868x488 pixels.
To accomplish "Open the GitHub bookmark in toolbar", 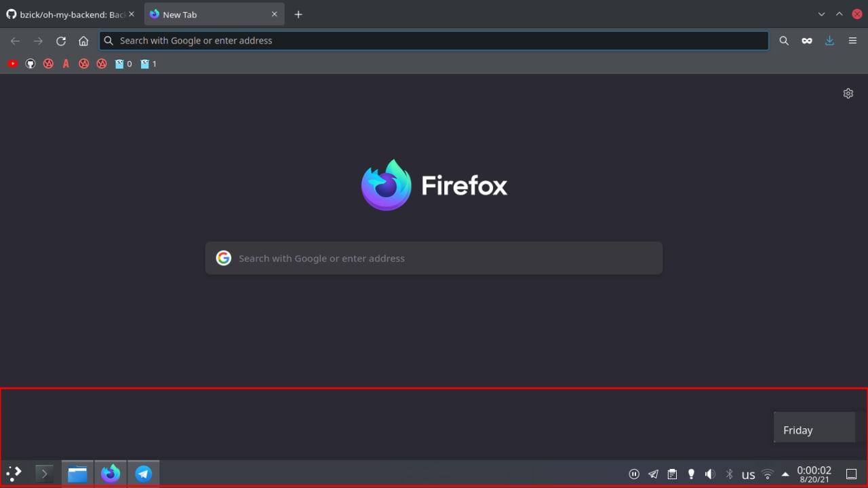I will 31,64.
